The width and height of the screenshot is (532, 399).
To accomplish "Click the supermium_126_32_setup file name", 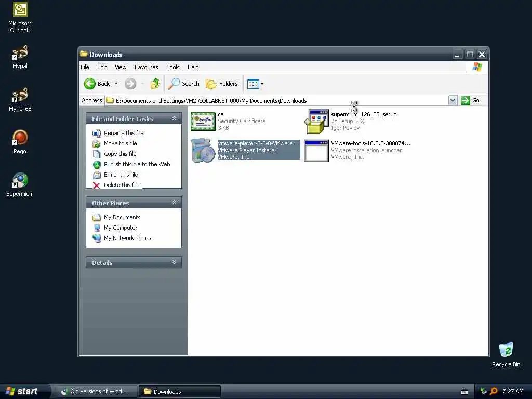I will click(x=364, y=114).
